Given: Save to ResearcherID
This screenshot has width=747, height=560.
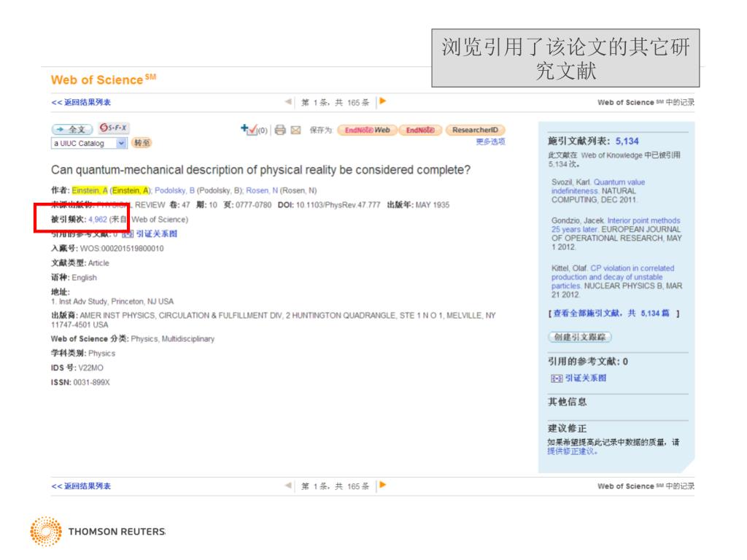Looking at the screenshot, I should click(x=475, y=130).
